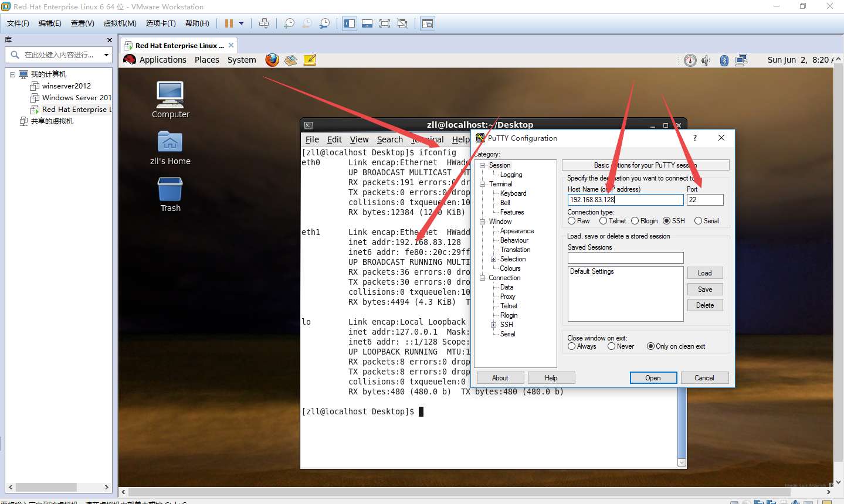Collapse the Session tree node in PuTTY
The image size is (844, 504).
[483, 165]
